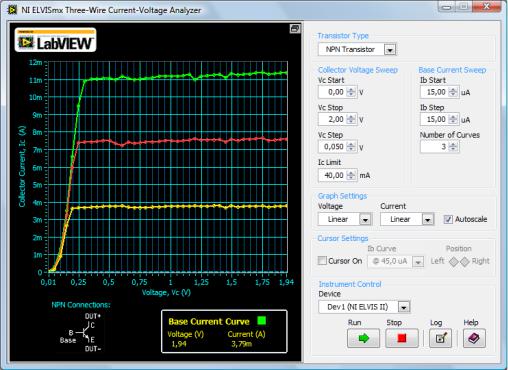Screen dimensions: 508x370
Task: Click the green Run arrow button
Action: (363, 338)
